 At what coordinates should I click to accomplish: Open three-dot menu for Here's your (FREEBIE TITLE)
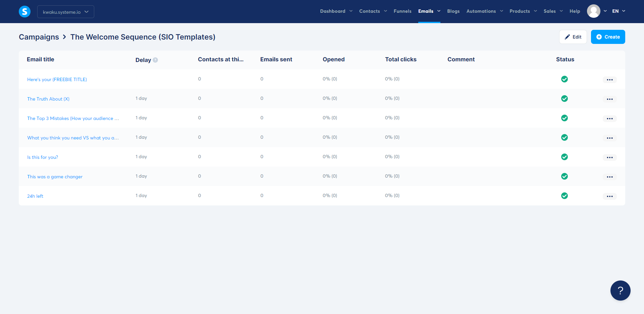[609, 80]
